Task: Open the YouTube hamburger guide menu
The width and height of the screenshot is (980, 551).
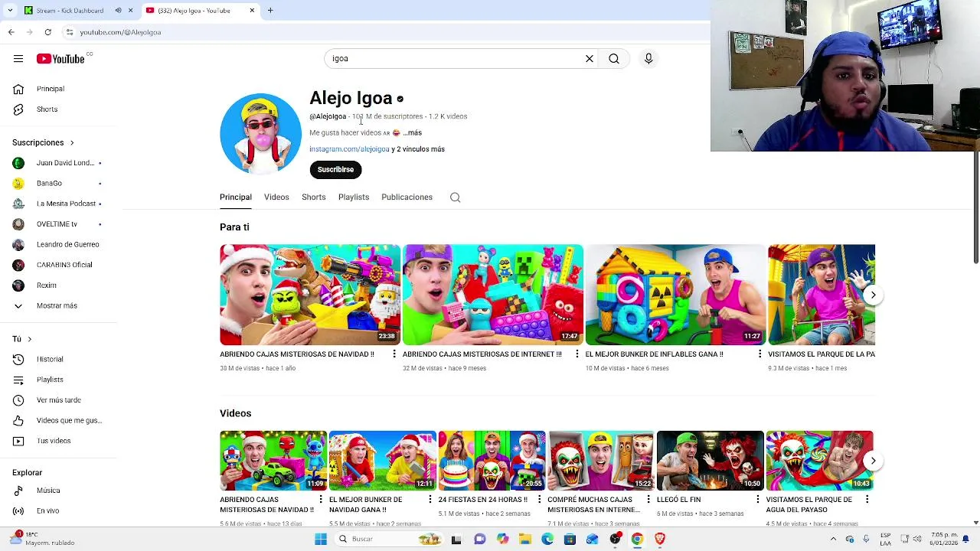Action: (x=18, y=59)
